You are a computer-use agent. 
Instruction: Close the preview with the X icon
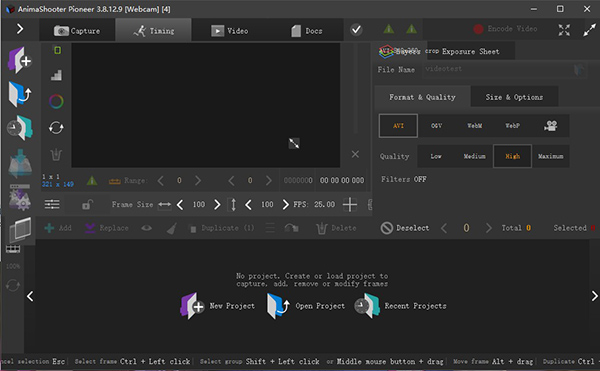[x=355, y=154]
